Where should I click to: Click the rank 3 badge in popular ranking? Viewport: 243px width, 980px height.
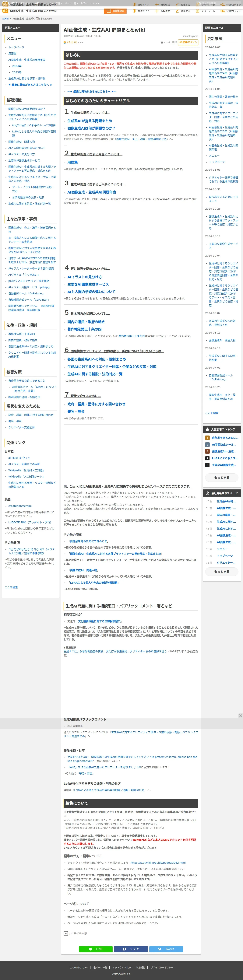tap(207, 451)
